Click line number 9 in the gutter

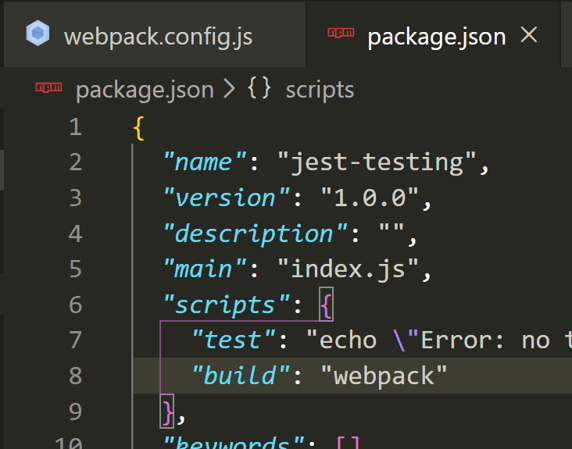(75, 411)
